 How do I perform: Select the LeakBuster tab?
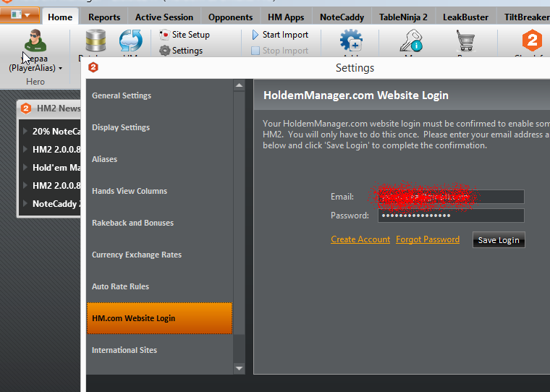(x=465, y=17)
